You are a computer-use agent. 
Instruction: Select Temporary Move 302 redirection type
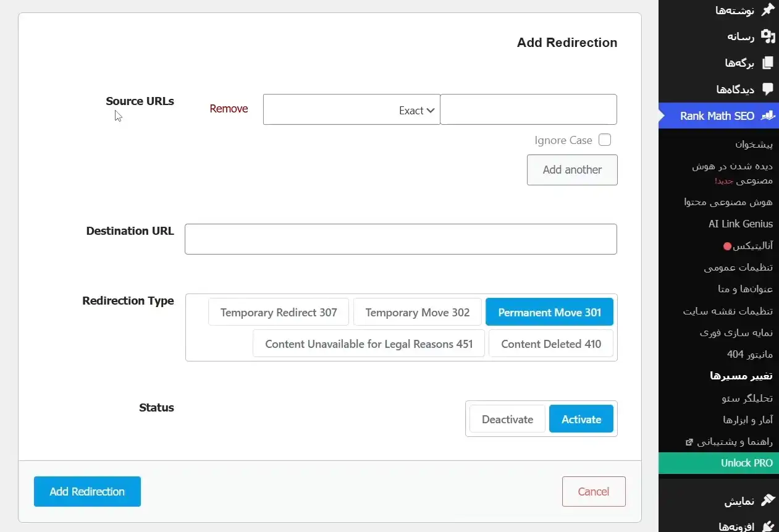[x=418, y=312]
